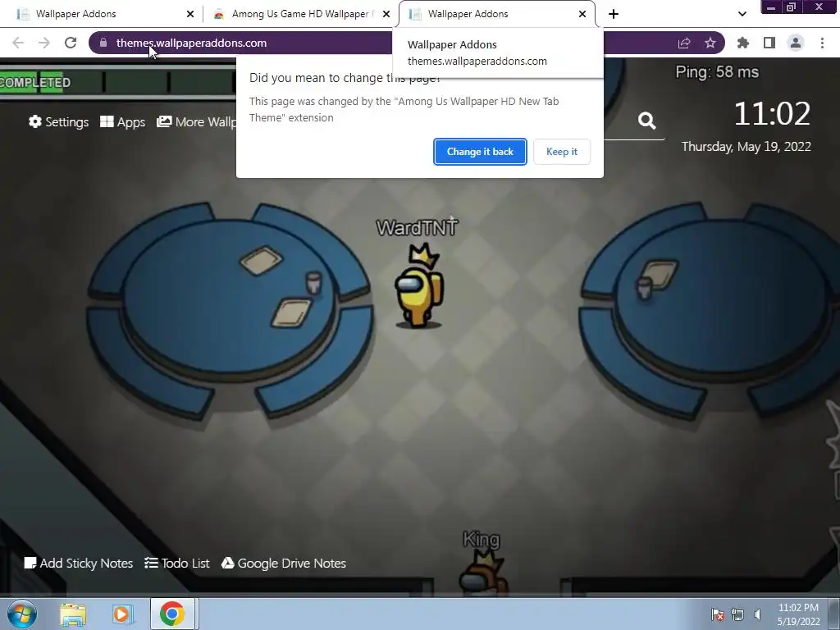840x630 pixels.
Task: Close the Among Us Game HD Wallpaper tab
Action: pyautogui.click(x=386, y=14)
